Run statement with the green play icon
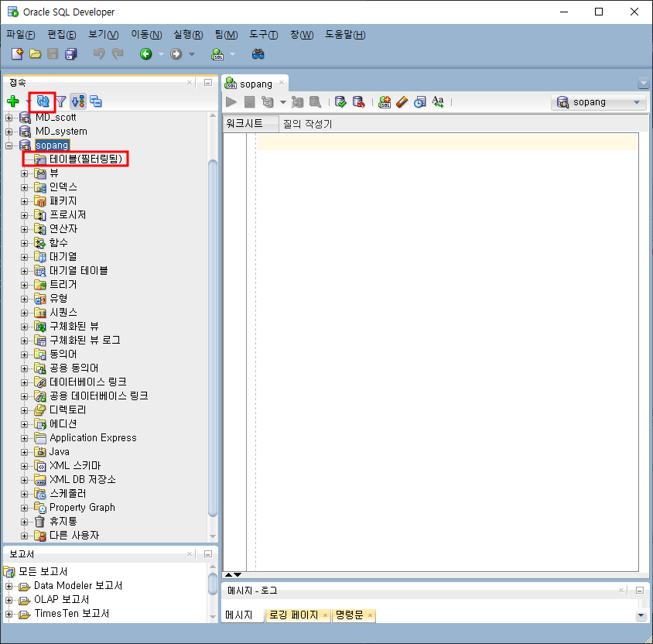This screenshot has height=644, width=653. tap(231, 101)
